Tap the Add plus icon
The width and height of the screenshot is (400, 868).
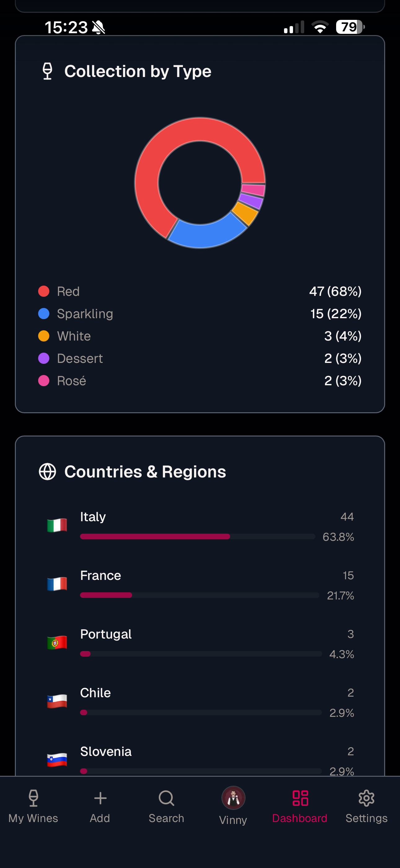(100, 798)
